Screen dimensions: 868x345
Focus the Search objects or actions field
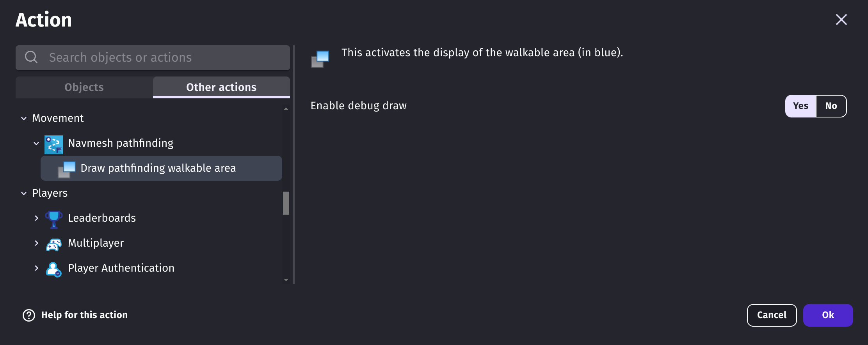point(153,58)
